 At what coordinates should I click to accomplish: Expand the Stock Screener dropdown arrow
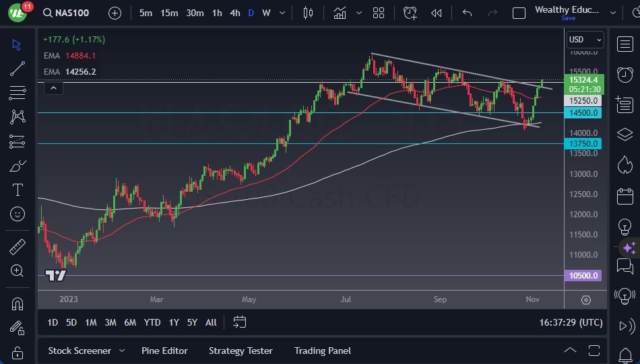pyautogui.click(x=122, y=351)
